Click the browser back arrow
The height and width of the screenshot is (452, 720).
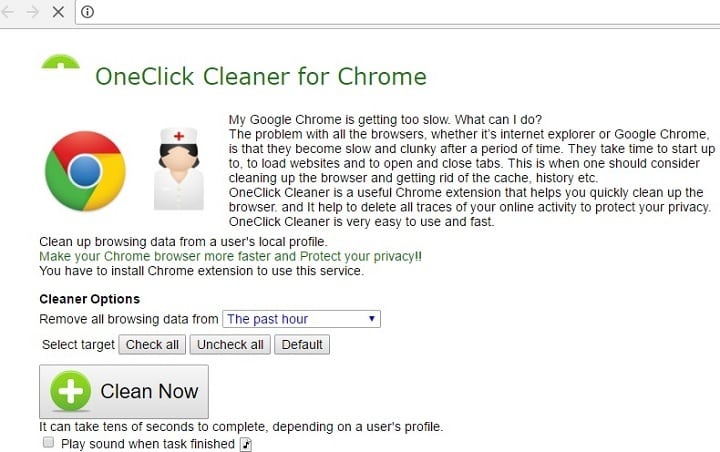[x=7, y=12]
